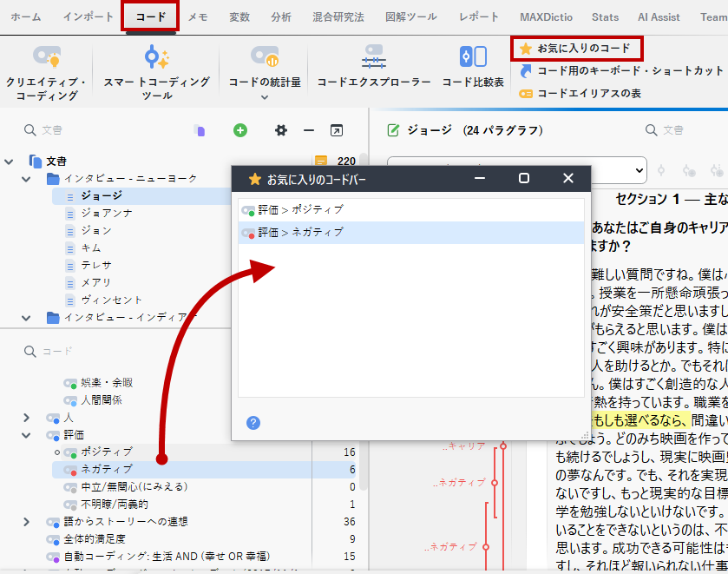The height and width of the screenshot is (574, 728).
Task: Click お気に入りのコード button in ribbon
Action: [574, 48]
